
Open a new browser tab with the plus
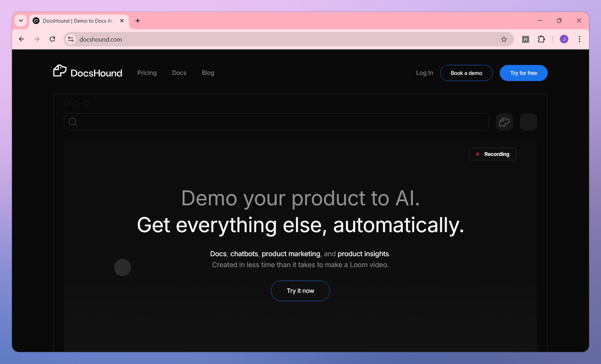(137, 21)
